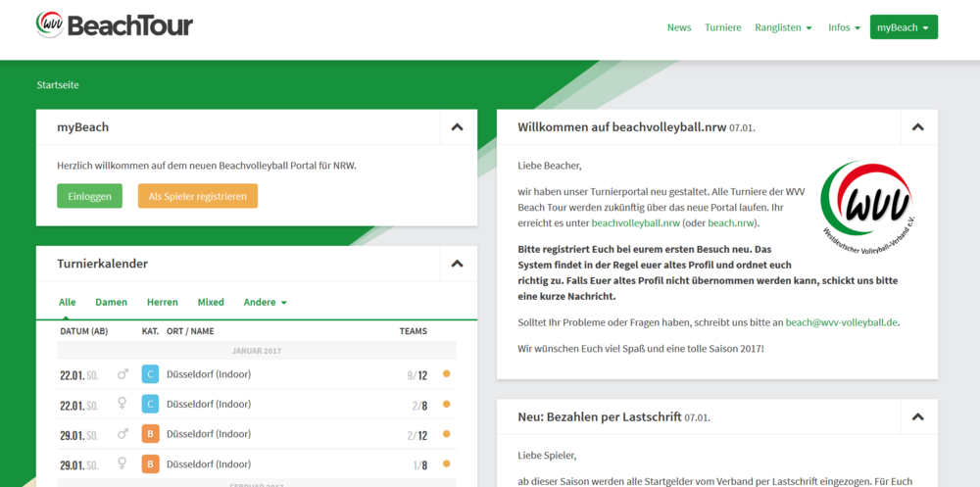Select the Alle tournament tab

pyautogui.click(x=68, y=302)
